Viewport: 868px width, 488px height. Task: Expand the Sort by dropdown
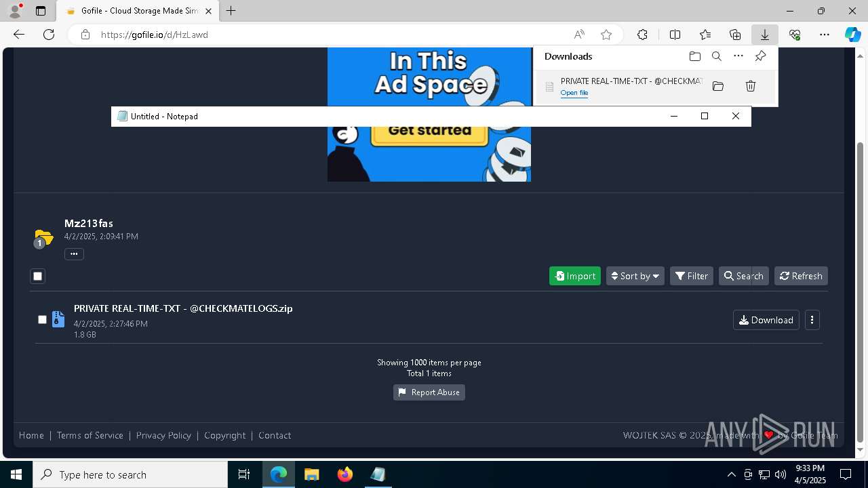pyautogui.click(x=635, y=276)
